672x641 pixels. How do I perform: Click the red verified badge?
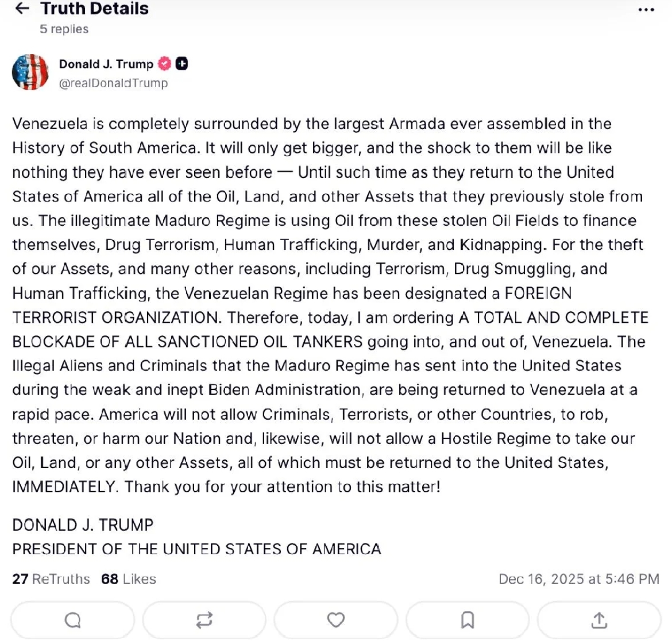tap(165, 64)
